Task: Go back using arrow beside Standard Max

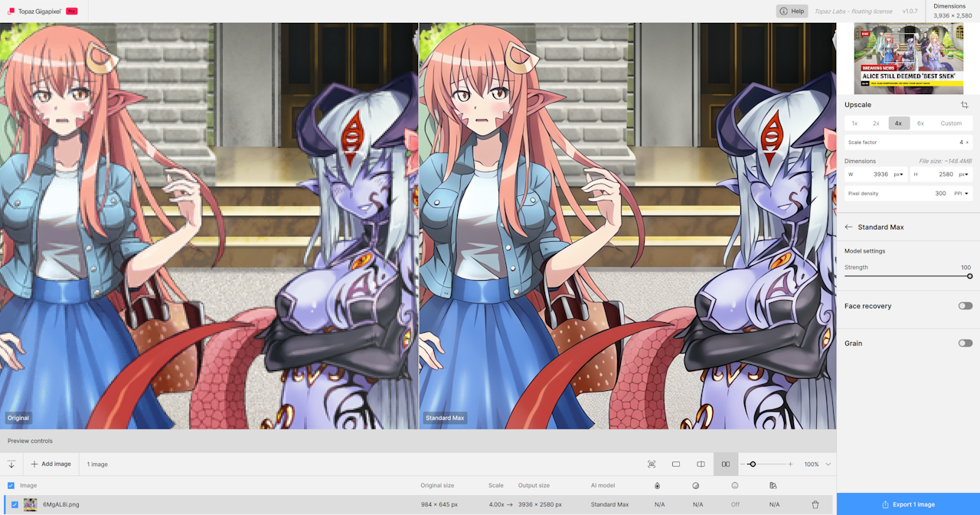Action: pyautogui.click(x=848, y=227)
